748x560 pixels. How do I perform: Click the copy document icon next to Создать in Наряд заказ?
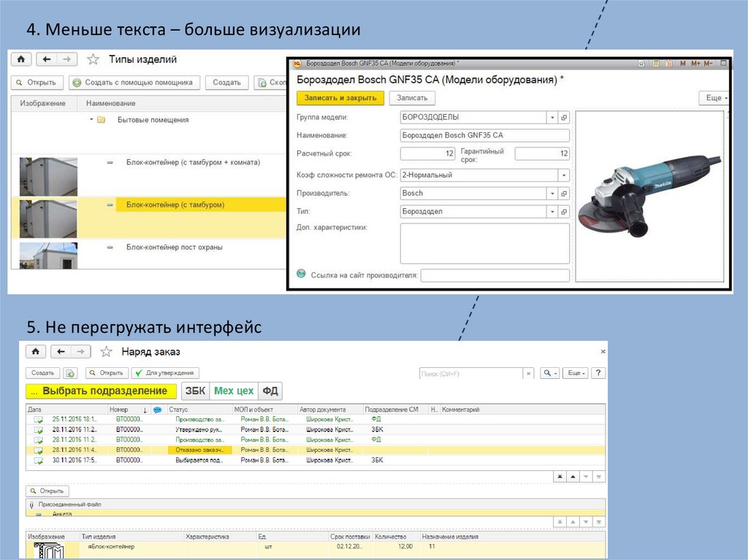click(x=70, y=373)
